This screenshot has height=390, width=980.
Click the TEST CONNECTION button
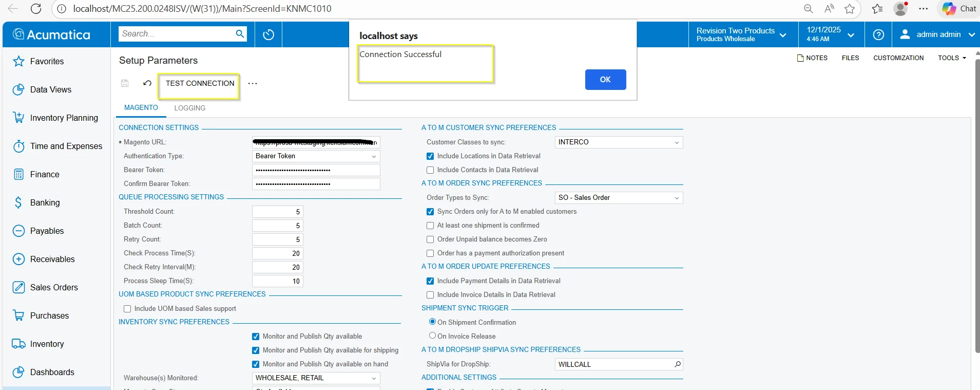[x=200, y=83]
